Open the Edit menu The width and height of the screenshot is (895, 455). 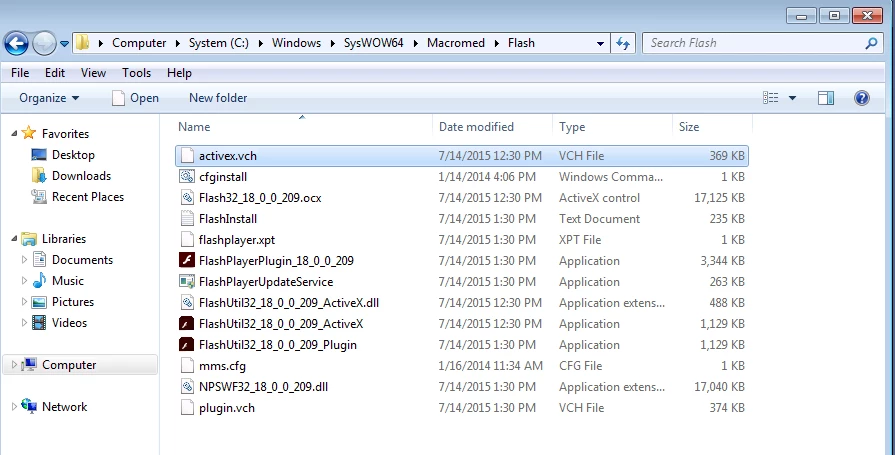tap(55, 73)
